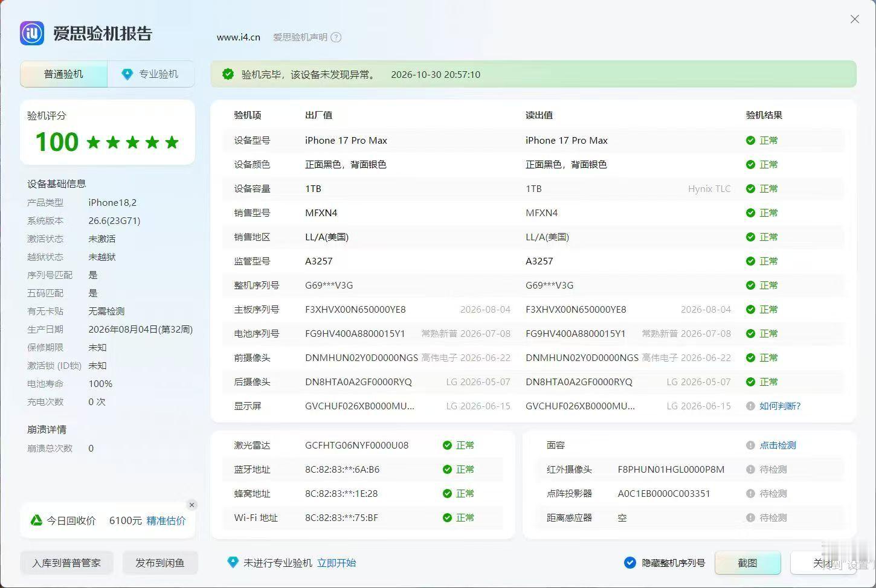
Task: Click the 点击检测 link for 面容
Action: tap(778, 446)
